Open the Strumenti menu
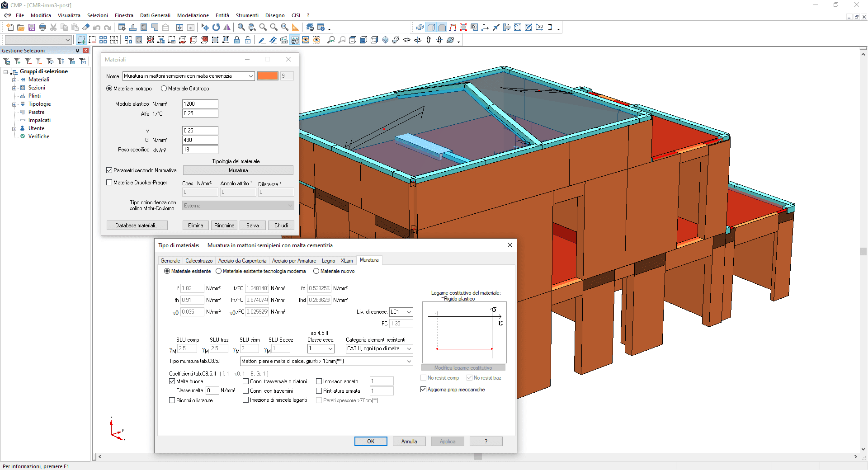 pos(247,15)
